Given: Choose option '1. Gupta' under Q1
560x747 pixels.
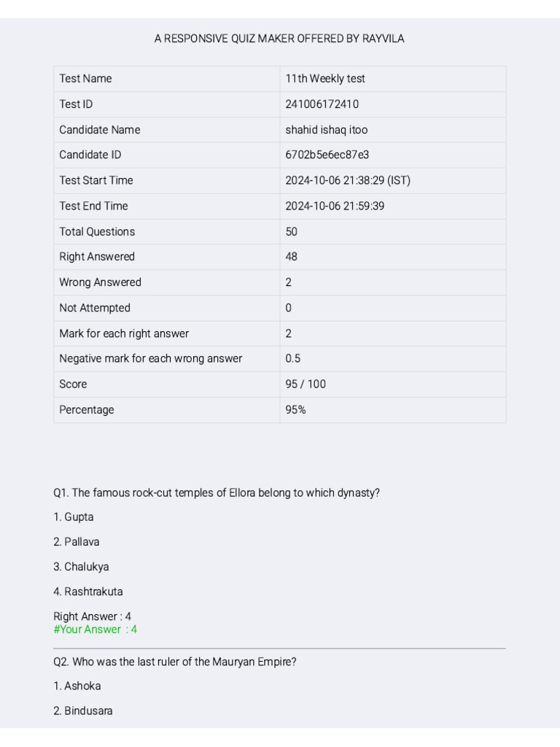Looking at the screenshot, I should pos(74,517).
